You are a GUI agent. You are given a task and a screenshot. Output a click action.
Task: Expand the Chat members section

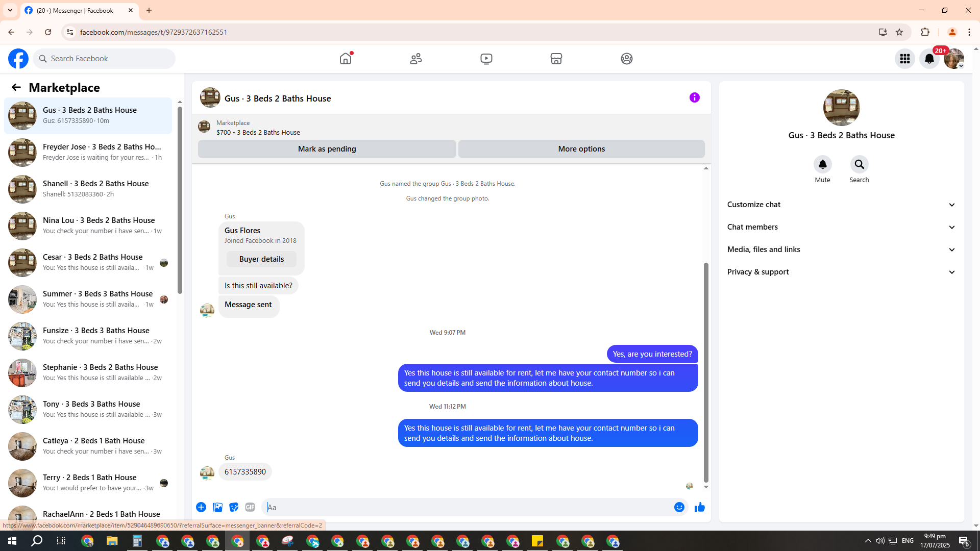point(842,227)
